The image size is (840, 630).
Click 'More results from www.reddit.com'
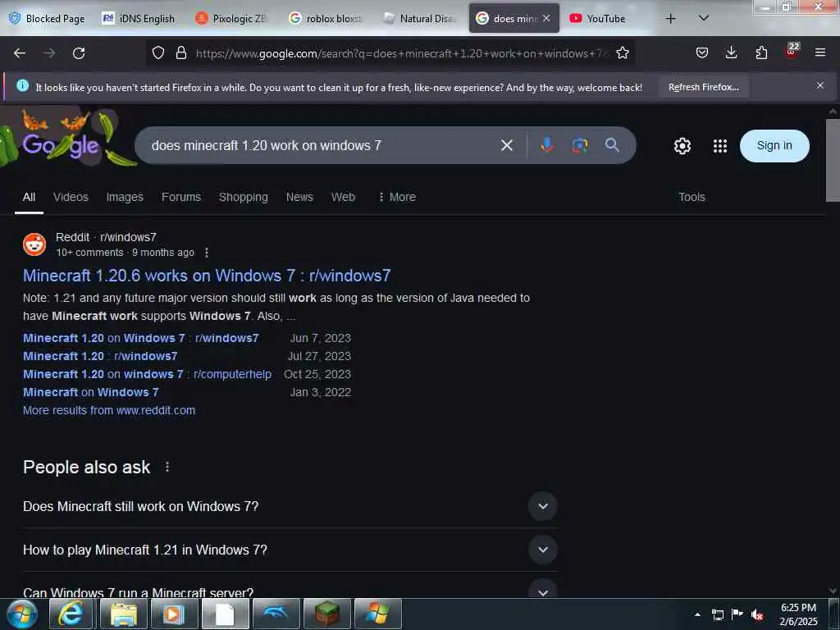click(x=109, y=410)
